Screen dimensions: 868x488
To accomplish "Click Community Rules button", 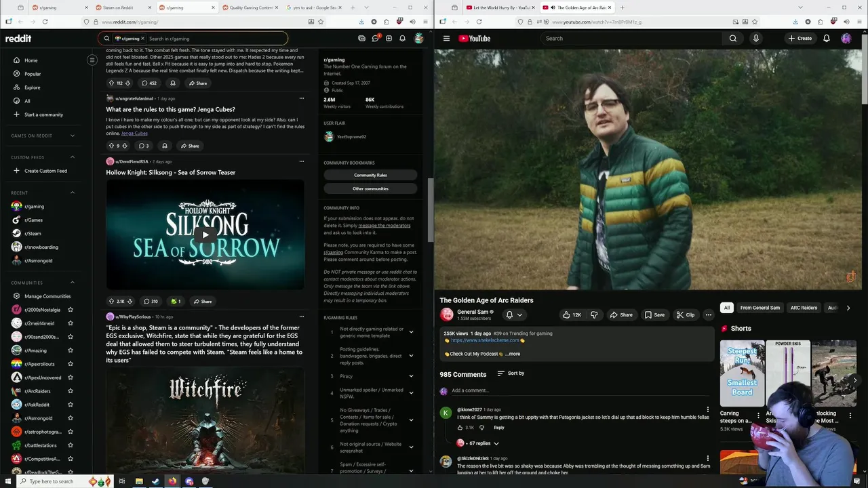I will tap(370, 175).
